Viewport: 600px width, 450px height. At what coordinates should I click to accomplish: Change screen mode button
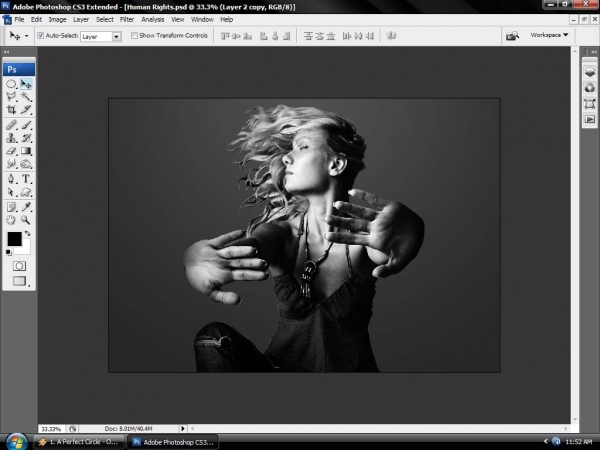[20, 281]
